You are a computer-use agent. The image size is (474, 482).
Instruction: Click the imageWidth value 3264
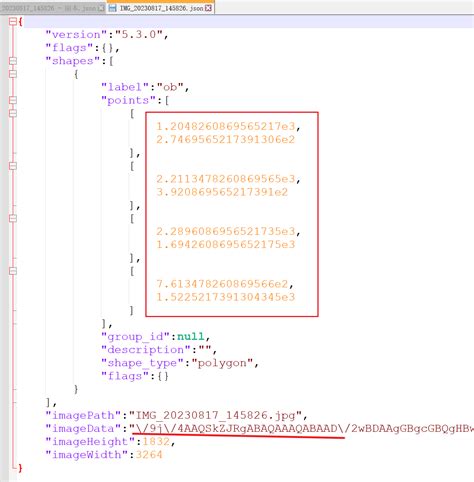pos(149,455)
